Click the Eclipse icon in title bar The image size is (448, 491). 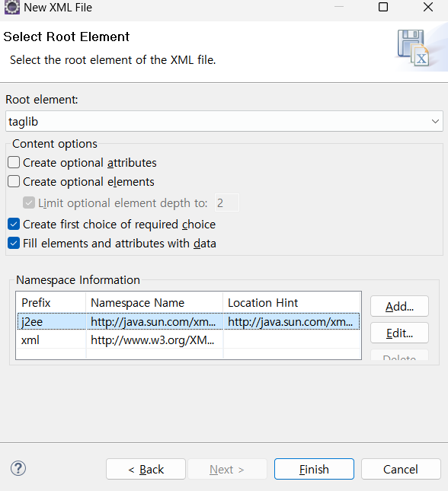(x=12, y=7)
